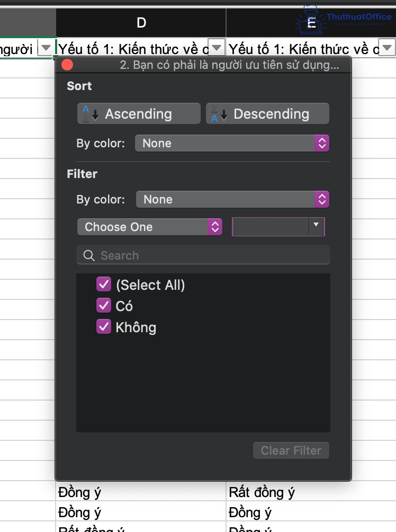Open the Sort By color dropdown
Screen dimensions: 396x532
pyautogui.click(x=232, y=143)
